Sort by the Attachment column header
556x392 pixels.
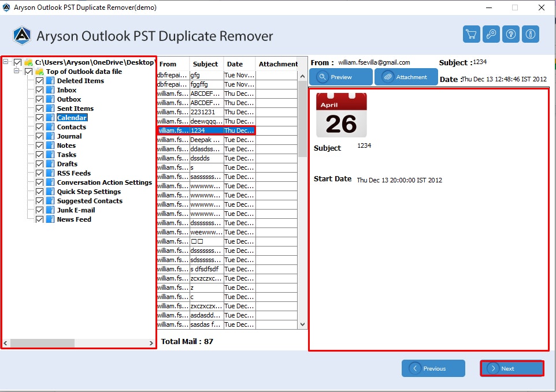point(278,64)
